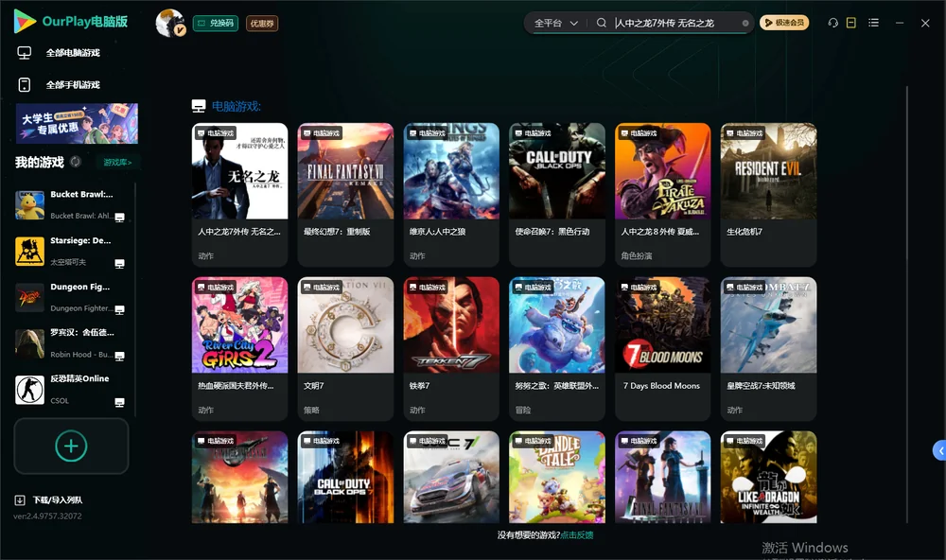The image size is (946, 560).
Task: Clear the search box text
Action: (x=745, y=23)
